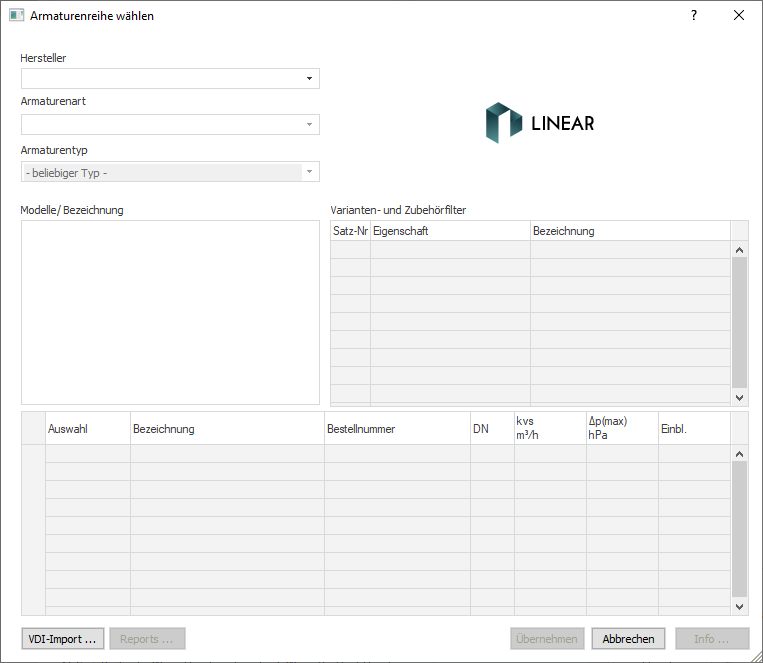Click the Übernehmen button
This screenshot has height=663, width=763.
(x=547, y=639)
